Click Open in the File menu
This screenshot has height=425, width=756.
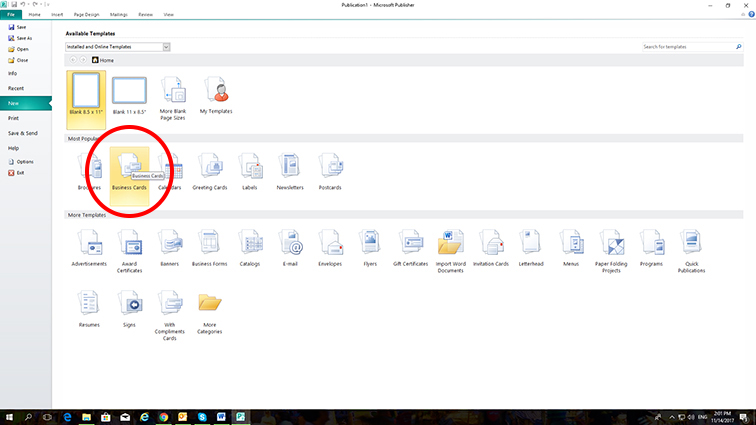click(x=18, y=49)
